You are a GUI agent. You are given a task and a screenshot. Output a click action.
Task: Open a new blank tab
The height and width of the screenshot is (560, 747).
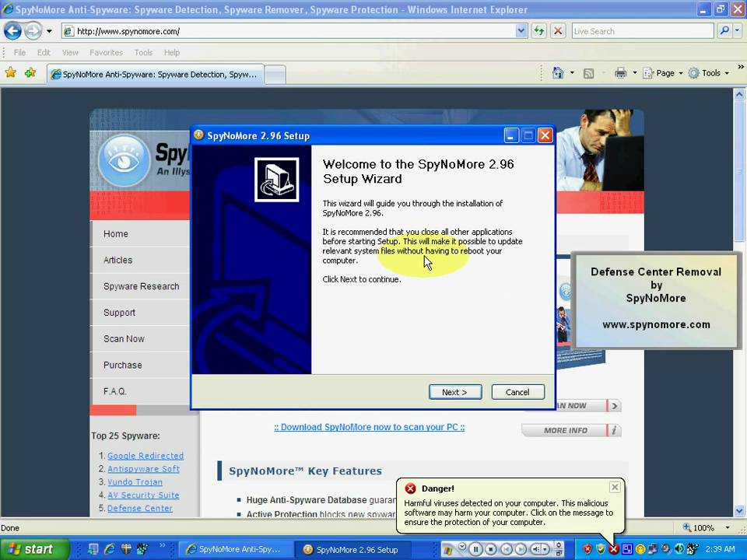275,75
